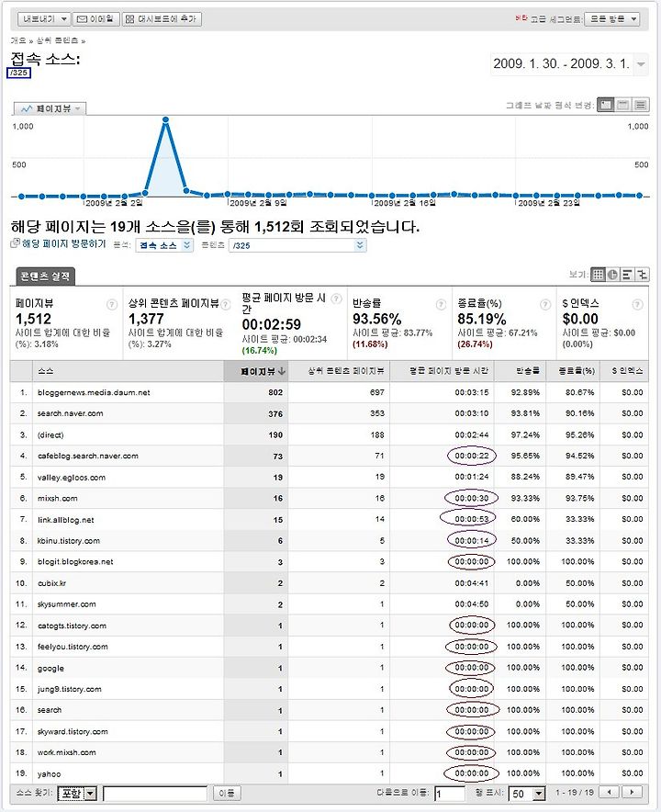Image resolution: width=661 pixels, height=812 pixels.
Task: Click bloggernews.media.daum.net source row
Action: point(330,392)
